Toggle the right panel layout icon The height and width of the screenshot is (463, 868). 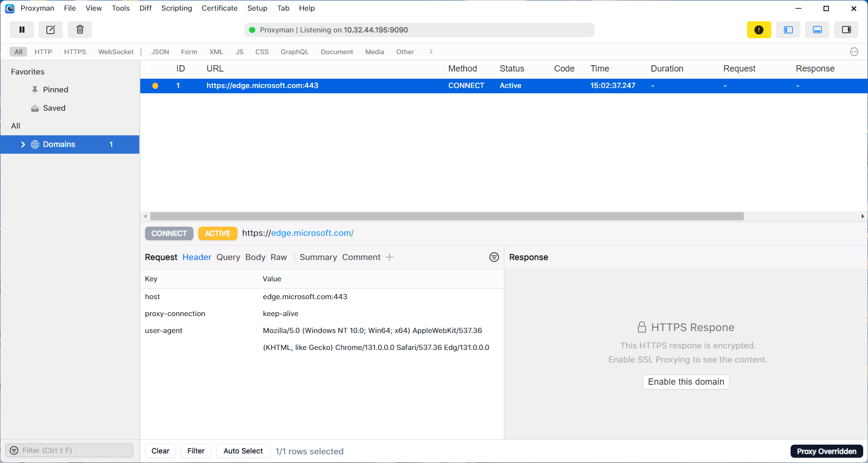point(846,29)
